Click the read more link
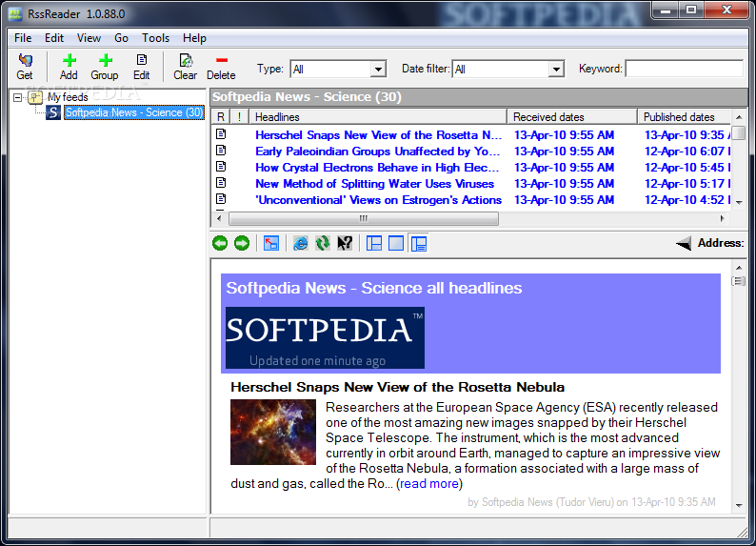The image size is (756, 546). (x=429, y=483)
